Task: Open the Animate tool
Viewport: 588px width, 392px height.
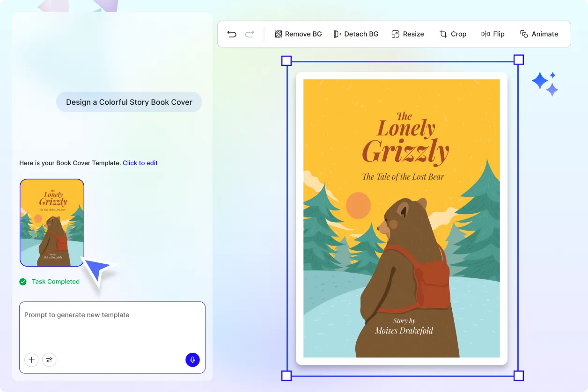Action: (x=539, y=34)
